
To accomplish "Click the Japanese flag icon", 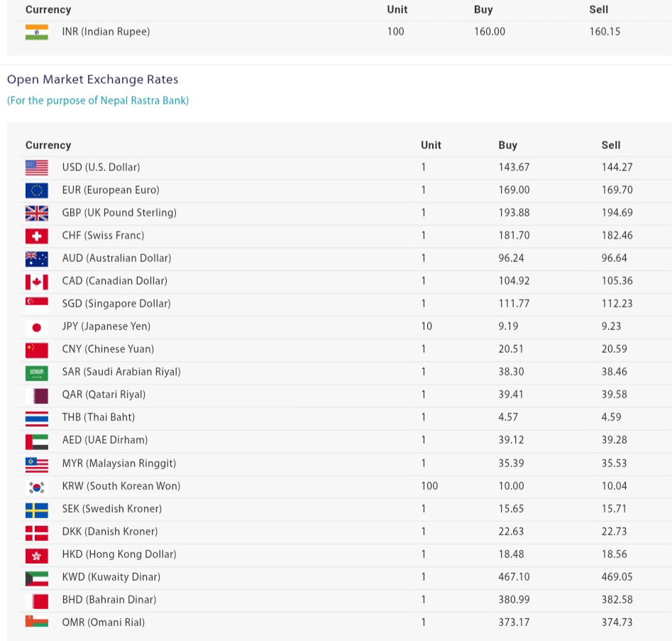I will coord(37,327).
